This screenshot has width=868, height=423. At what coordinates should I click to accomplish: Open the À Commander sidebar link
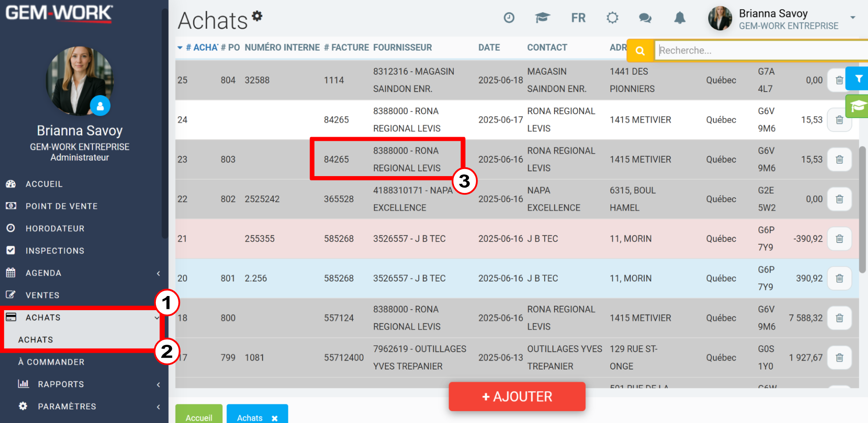[x=51, y=362]
